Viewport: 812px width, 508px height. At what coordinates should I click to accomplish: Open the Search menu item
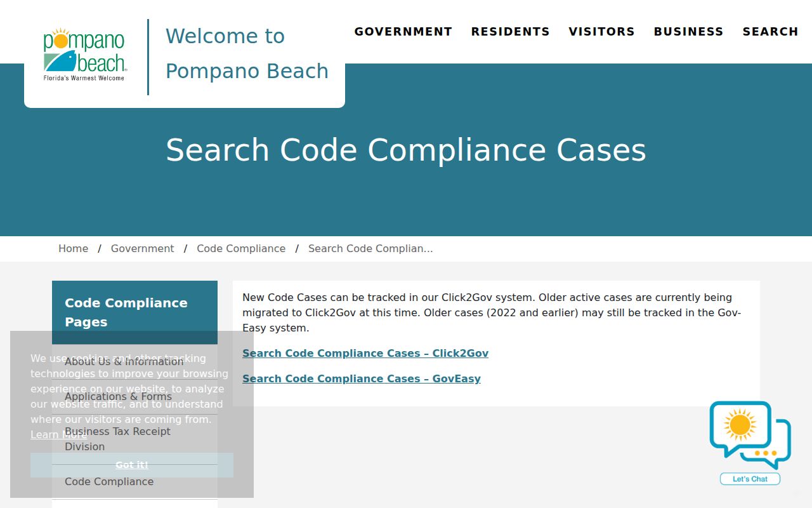point(770,32)
